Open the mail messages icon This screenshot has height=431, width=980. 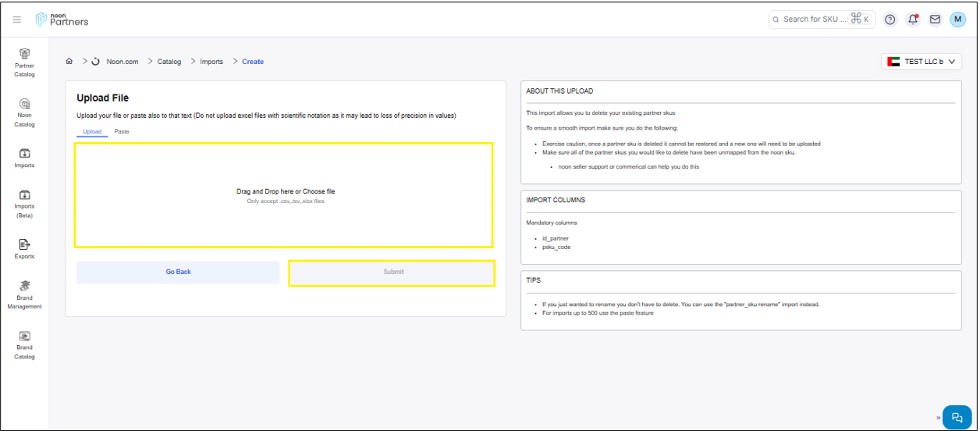(935, 20)
